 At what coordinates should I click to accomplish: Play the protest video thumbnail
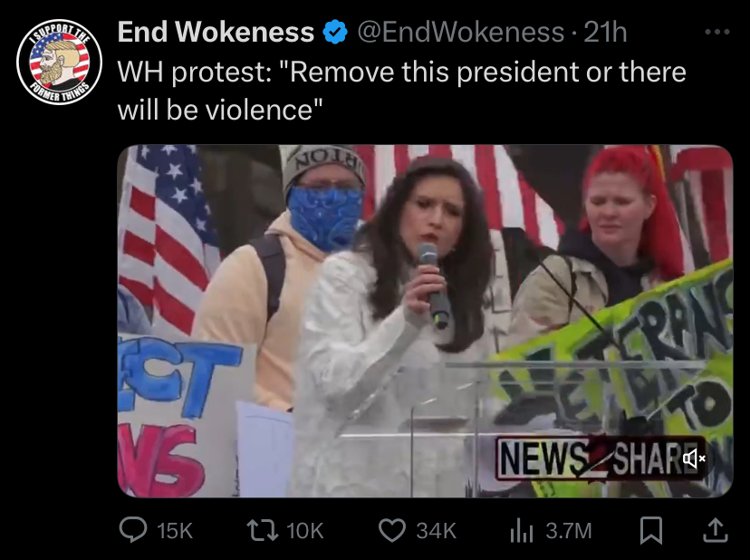point(425,321)
